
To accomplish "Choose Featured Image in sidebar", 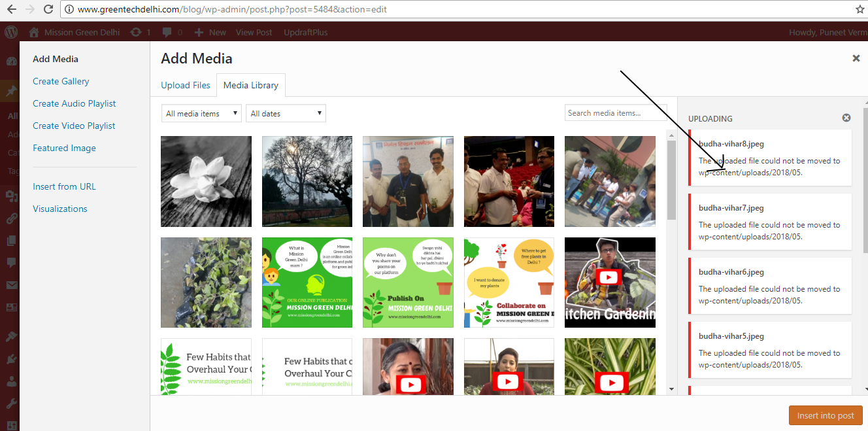I will (64, 148).
